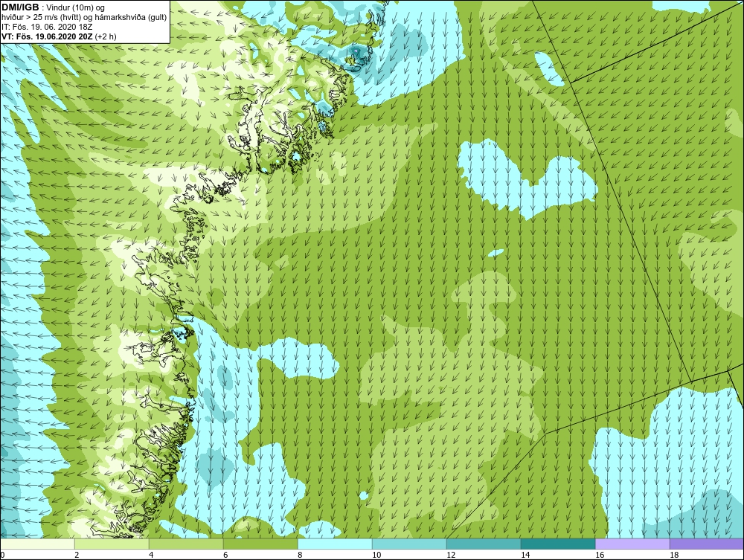The height and width of the screenshot is (560, 744).
Task: Click the 'VT: Fös. 19.06.2020 20Z' valid time line
Action: click(59, 36)
